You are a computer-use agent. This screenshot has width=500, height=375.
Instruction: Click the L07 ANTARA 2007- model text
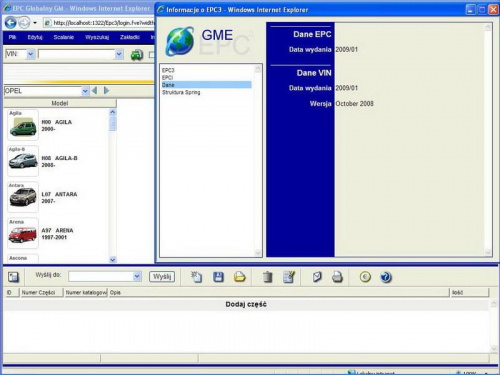[x=59, y=197]
